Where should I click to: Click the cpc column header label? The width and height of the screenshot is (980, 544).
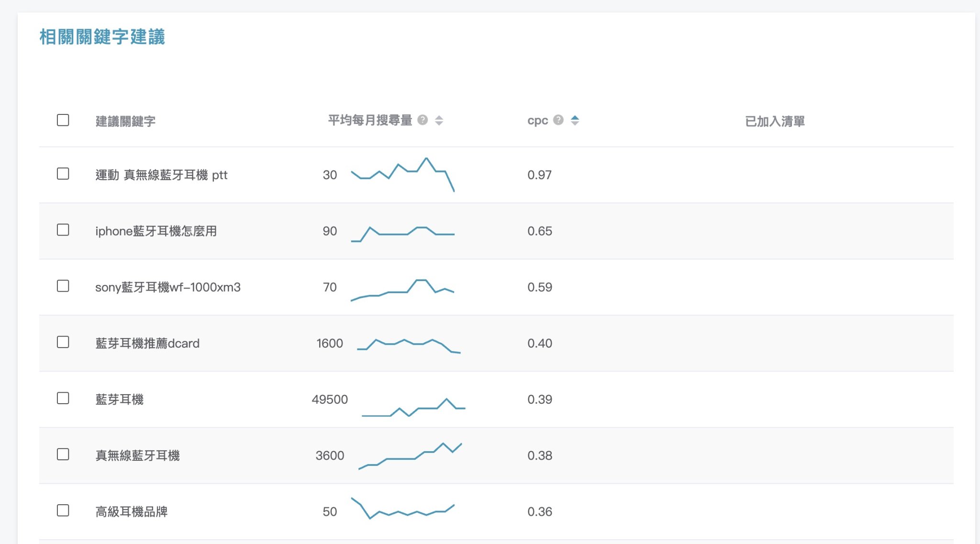tap(537, 121)
